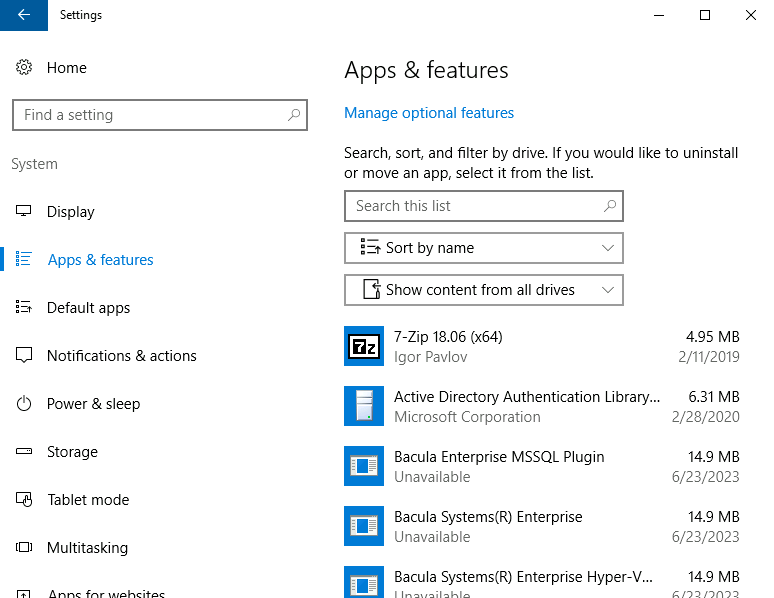Click the Power & sleep icon

click(24, 404)
